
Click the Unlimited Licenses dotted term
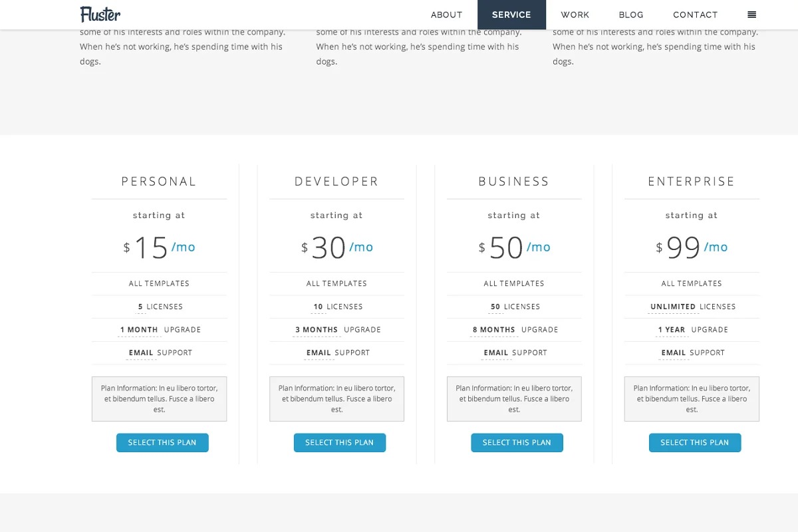[672, 307]
